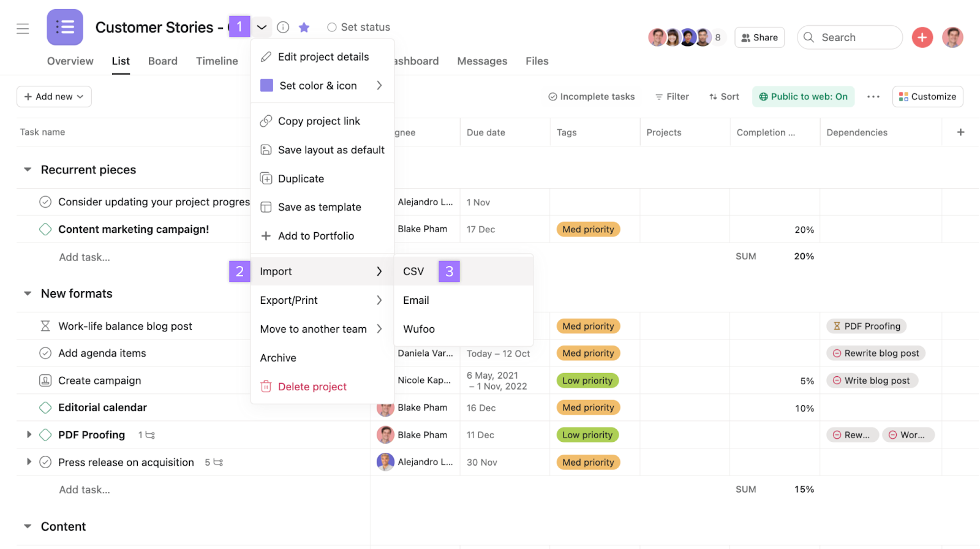Viewport: 980px width, 549px height.
Task: Open the project info icon
Action: coord(283,28)
